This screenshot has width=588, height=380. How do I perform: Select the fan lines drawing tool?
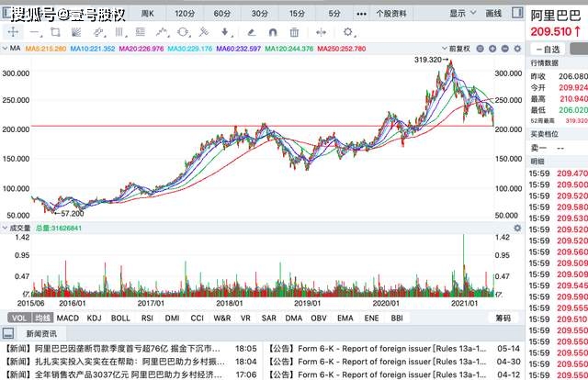[76, 32]
